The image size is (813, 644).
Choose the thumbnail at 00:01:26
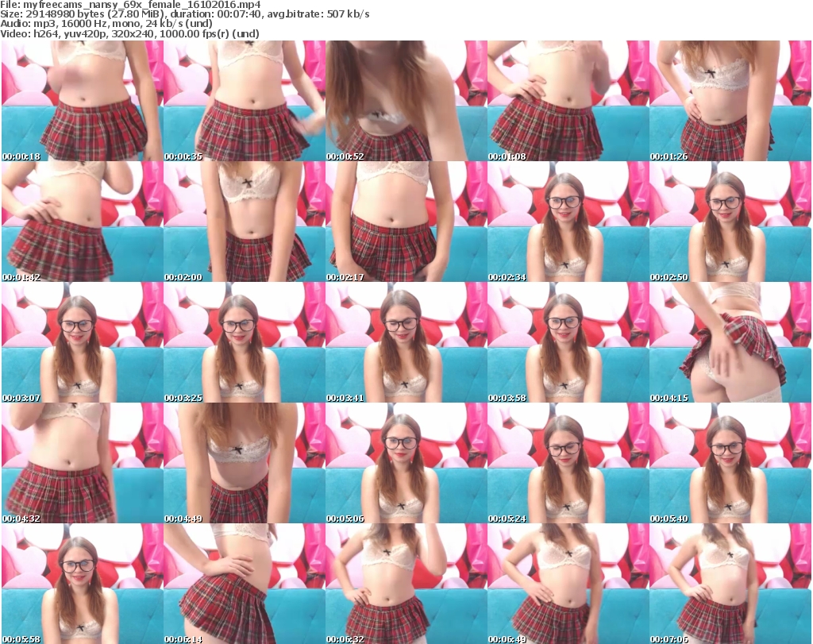[x=730, y=101]
